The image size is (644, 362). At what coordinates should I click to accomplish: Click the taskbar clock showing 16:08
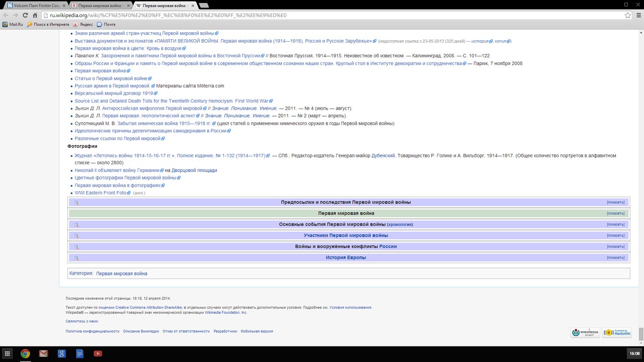point(633,353)
